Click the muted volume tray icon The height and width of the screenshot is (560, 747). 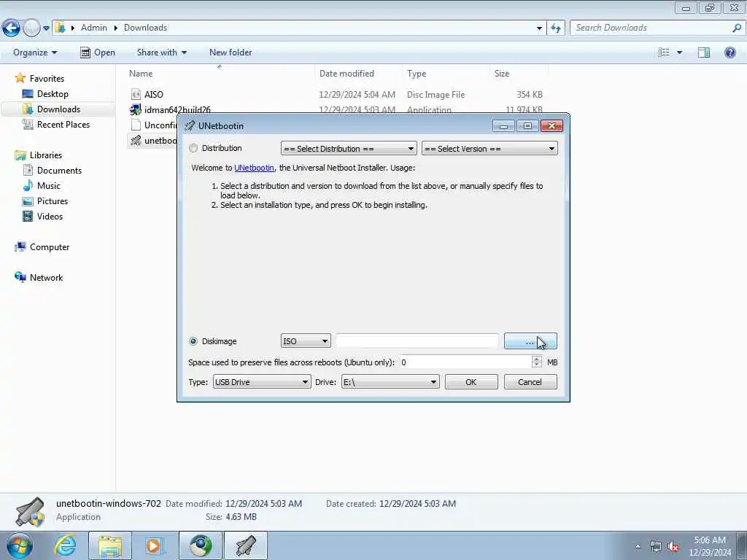pos(673,547)
